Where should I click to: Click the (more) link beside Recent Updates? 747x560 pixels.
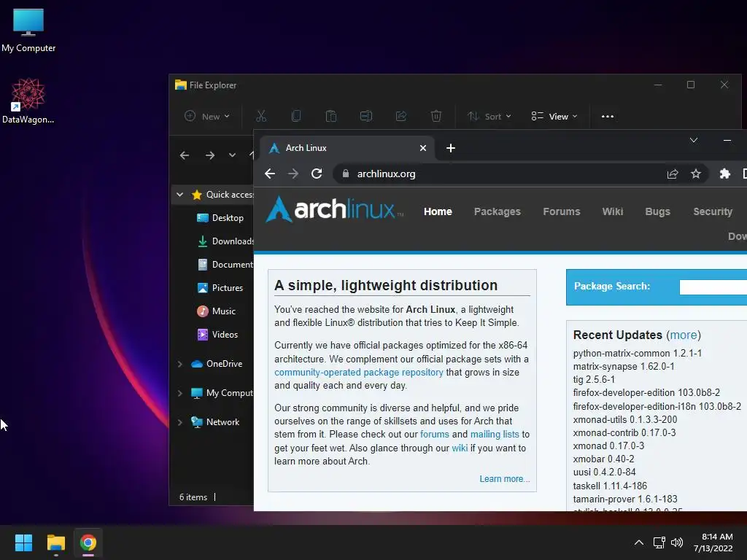pyautogui.click(x=684, y=335)
